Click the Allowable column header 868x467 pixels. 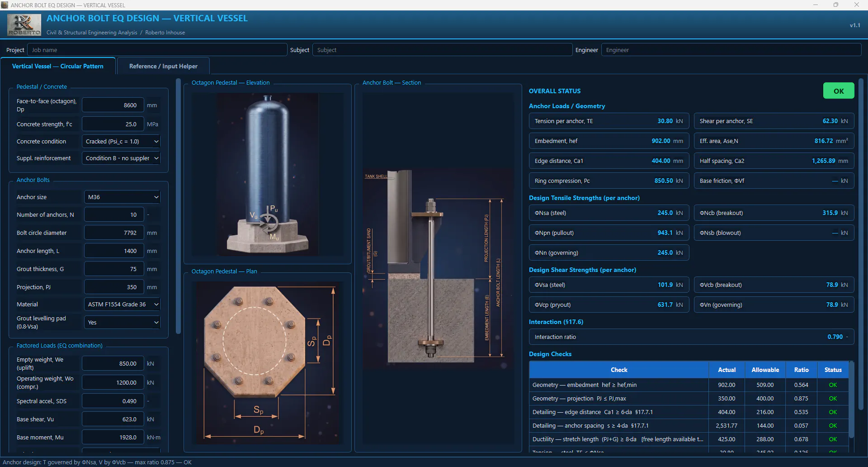765,370
